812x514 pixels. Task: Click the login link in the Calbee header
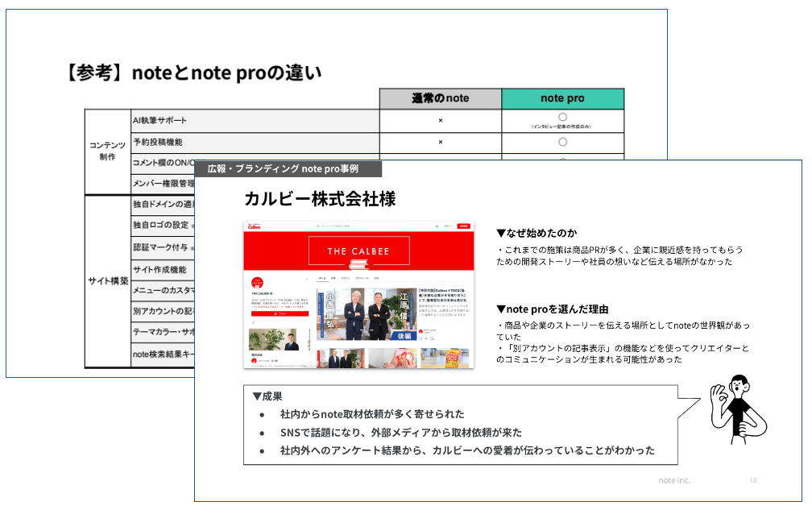pos(448,226)
